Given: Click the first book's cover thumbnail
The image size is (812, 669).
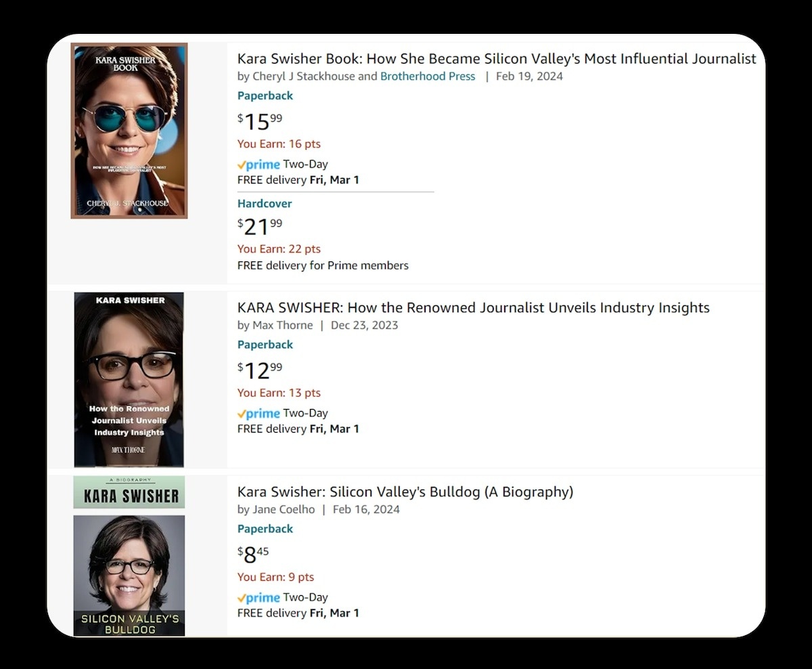Looking at the screenshot, I should point(129,129).
